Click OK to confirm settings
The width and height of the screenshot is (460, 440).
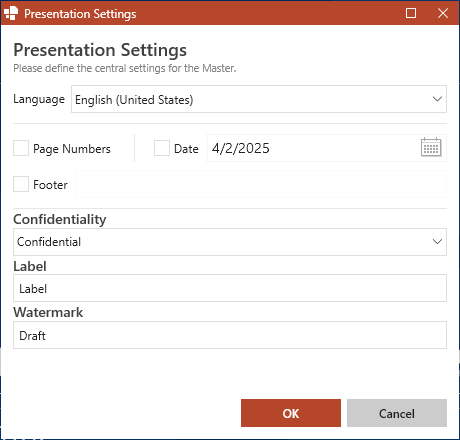(291, 413)
